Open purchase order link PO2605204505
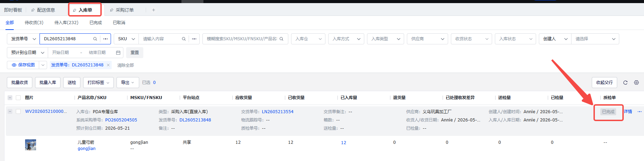Image resolution: width=644 pixels, height=161 pixels. tap(121, 120)
